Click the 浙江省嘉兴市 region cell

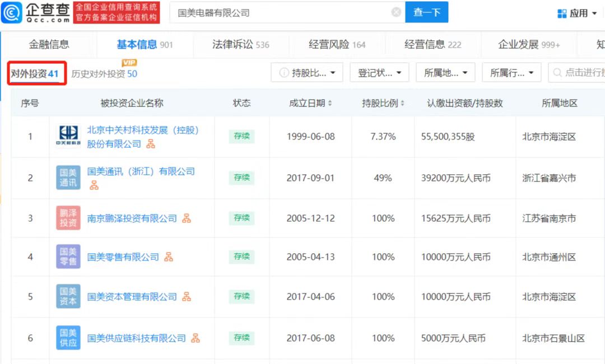549,178
